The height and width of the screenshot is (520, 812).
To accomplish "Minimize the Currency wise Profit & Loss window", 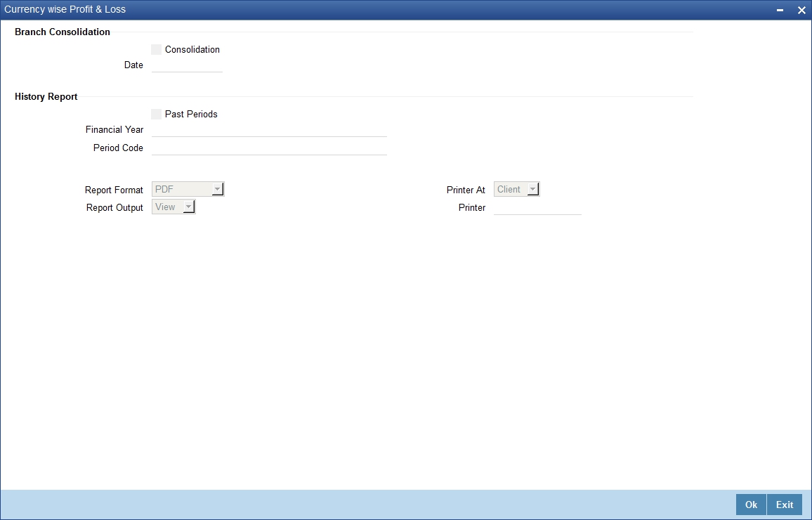I will [780, 10].
